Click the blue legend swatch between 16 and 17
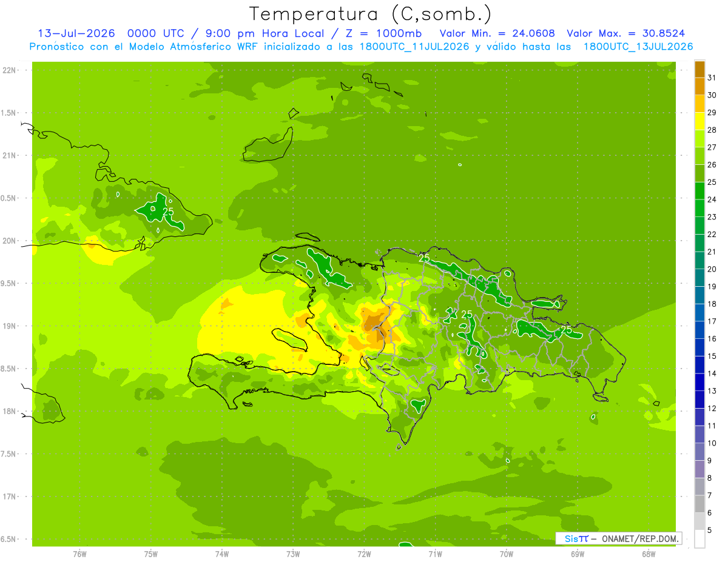 699,330
